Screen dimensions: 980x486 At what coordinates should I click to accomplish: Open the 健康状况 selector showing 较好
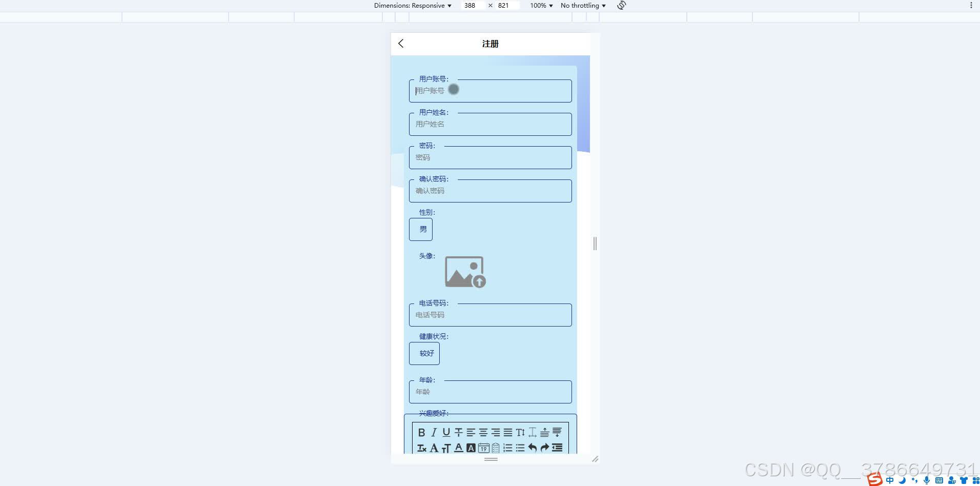(x=424, y=353)
